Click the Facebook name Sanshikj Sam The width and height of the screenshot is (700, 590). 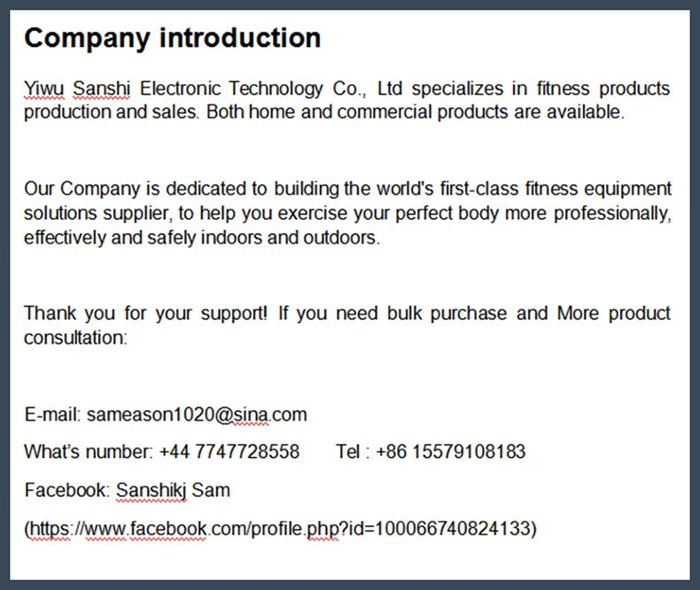[x=173, y=490]
